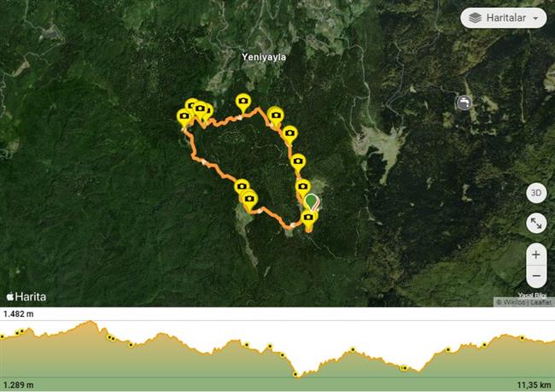The height and width of the screenshot is (392, 555).
Task: Click the Yeniyayla place label
Action: 264,57
